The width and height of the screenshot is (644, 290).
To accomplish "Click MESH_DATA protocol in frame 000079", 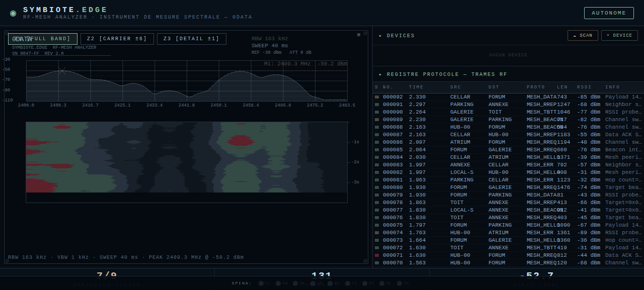I will (x=541, y=195).
